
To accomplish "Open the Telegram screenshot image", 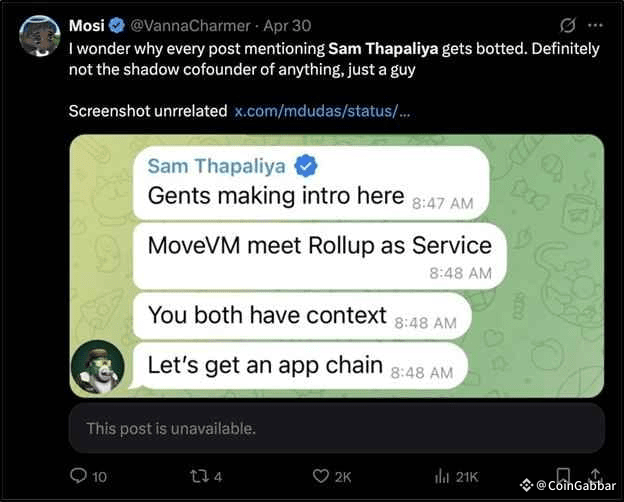I will tap(337, 266).
